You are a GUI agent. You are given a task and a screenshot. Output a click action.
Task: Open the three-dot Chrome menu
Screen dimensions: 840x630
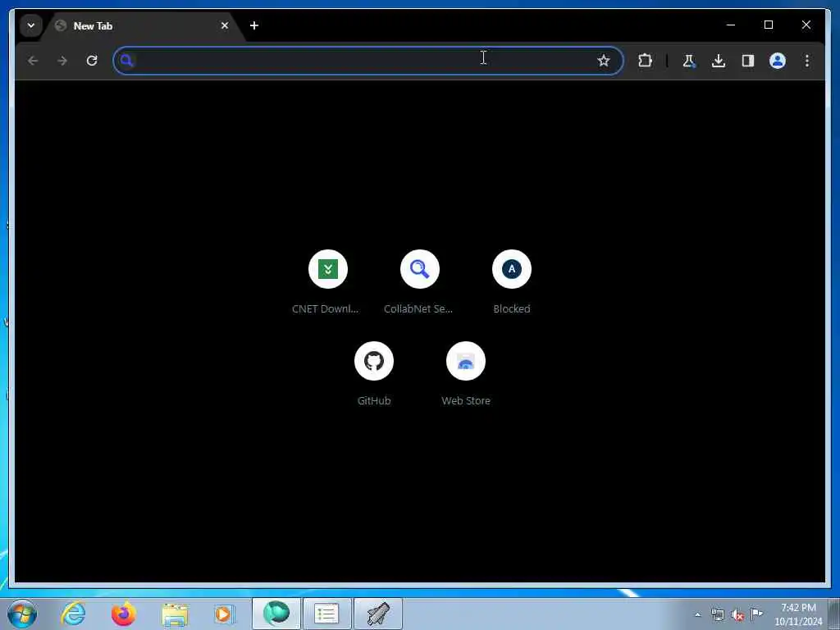tap(807, 61)
